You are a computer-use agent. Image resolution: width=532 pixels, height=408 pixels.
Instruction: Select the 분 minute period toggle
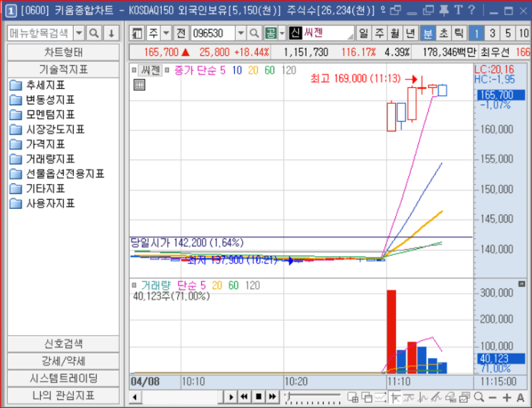(428, 33)
